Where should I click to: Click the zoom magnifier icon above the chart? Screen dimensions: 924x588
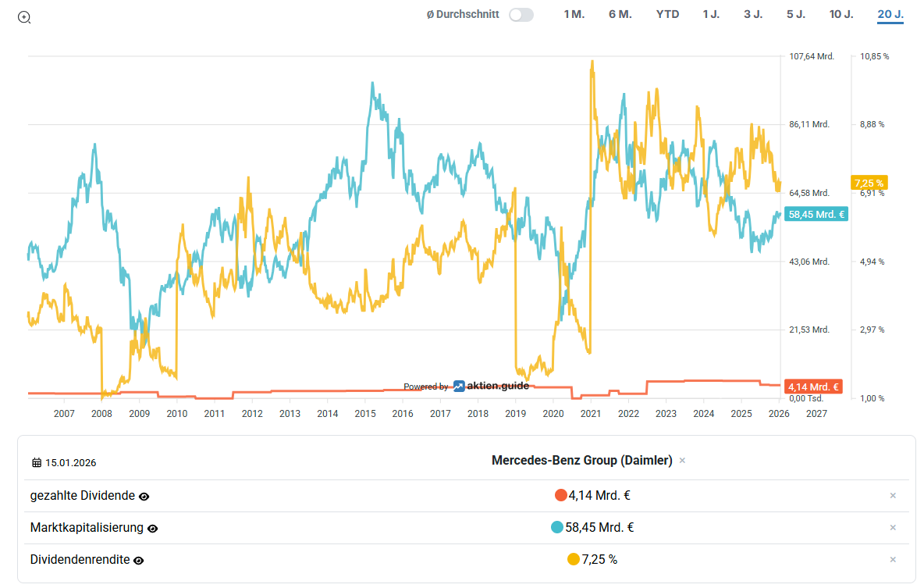(x=24, y=17)
